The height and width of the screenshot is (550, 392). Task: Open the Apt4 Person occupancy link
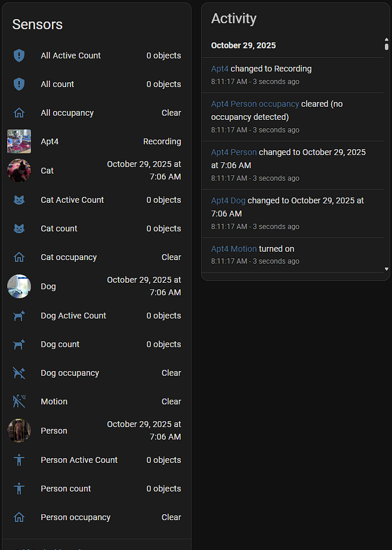[255, 104]
